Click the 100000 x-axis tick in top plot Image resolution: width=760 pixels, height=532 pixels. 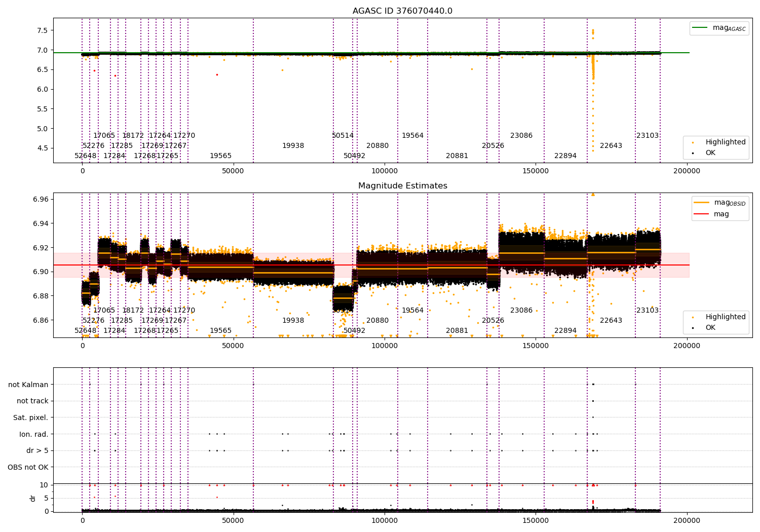pyautogui.click(x=385, y=171)
